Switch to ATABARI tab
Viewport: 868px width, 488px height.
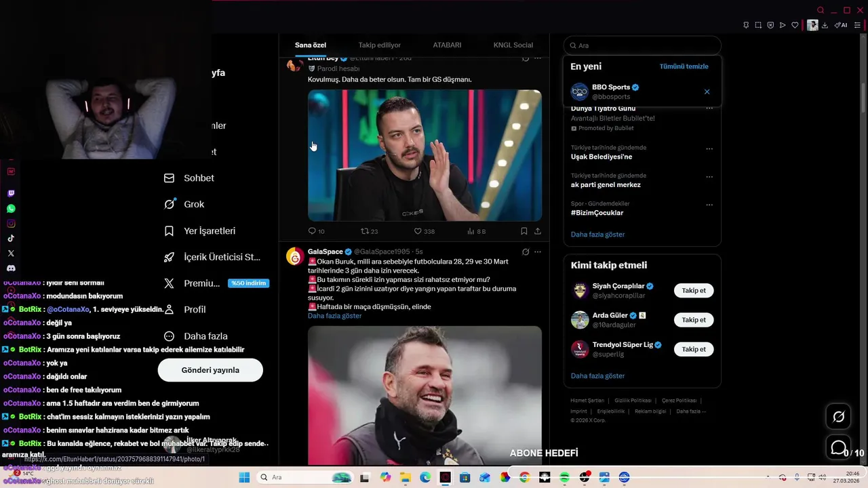pos(447,45)
